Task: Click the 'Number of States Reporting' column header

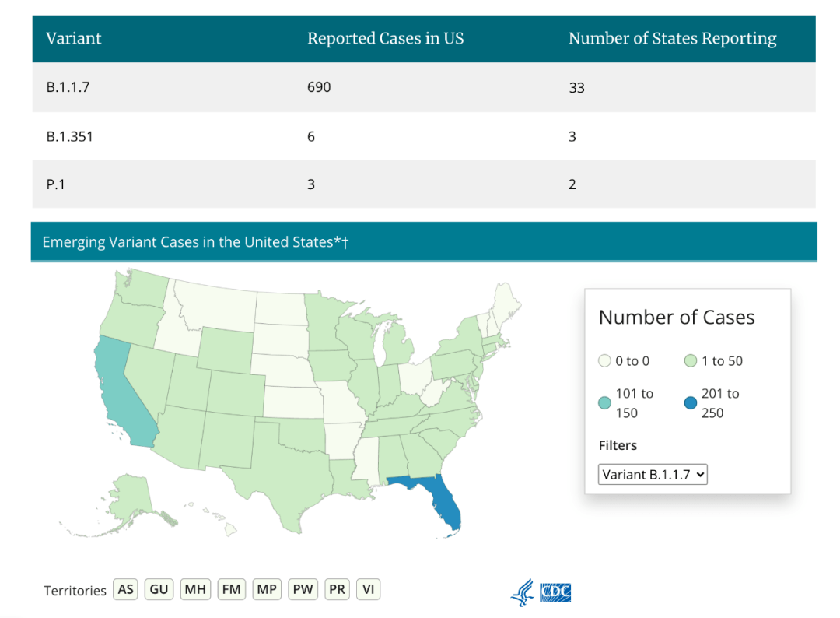Action: (672, 39)
